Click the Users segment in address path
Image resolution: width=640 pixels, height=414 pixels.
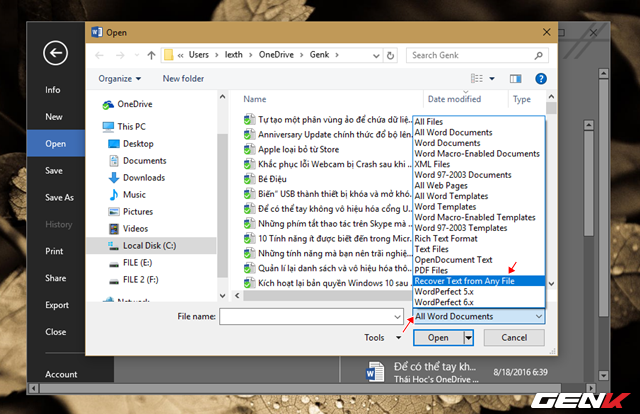click(198, 55)
